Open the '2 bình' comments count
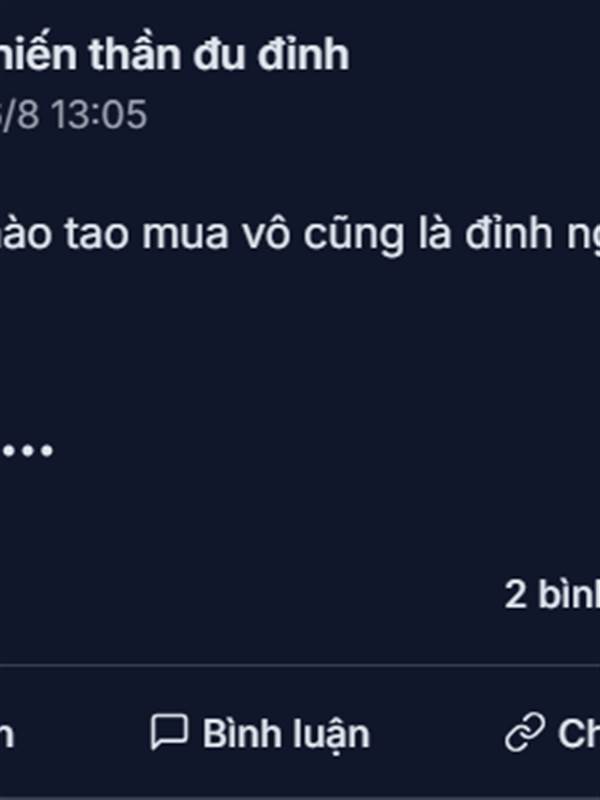600x800 pixels. (552, 594)
